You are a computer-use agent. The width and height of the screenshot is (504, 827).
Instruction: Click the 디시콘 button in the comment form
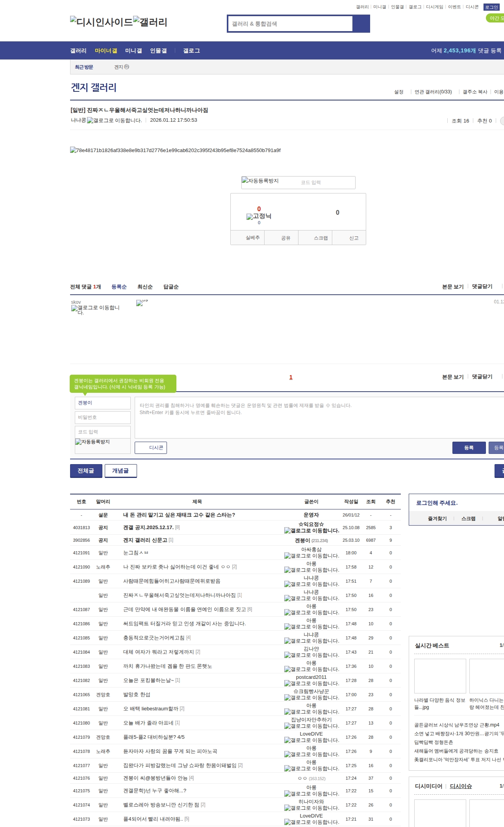click(x=151, y=448)
